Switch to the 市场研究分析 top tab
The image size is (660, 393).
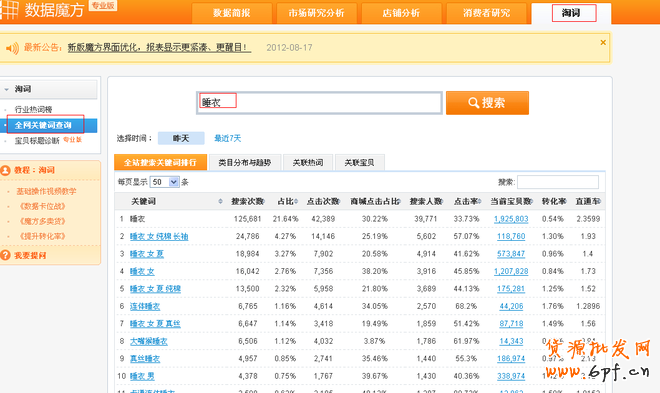pyautogui.click(x=317, y=13)
